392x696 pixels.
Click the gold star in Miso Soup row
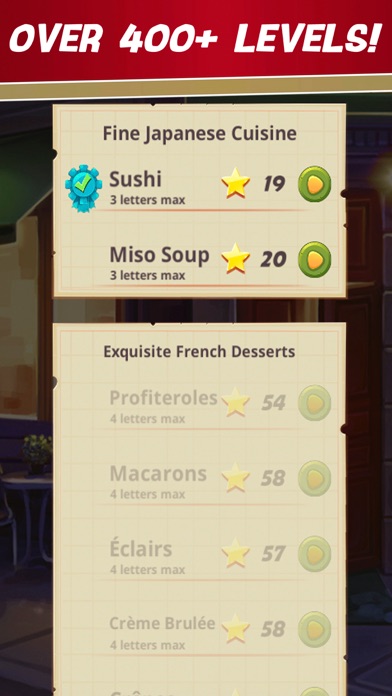point(236,258)
